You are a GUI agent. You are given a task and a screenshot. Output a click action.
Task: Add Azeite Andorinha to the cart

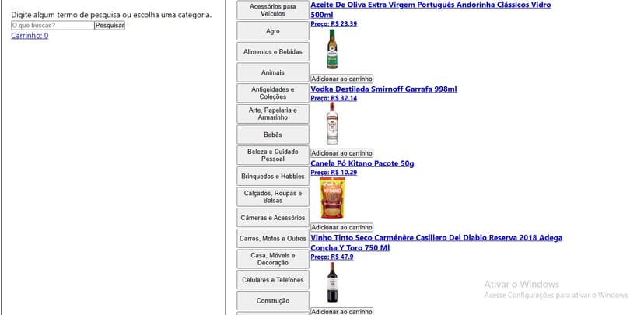tap(341, 79)
